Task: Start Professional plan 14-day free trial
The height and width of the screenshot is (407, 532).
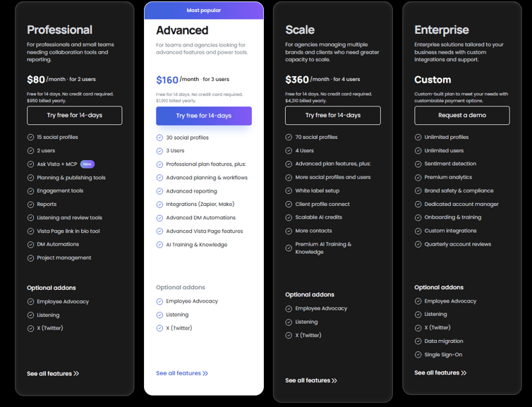Action: pyautogui.click(x=75, y=115)
